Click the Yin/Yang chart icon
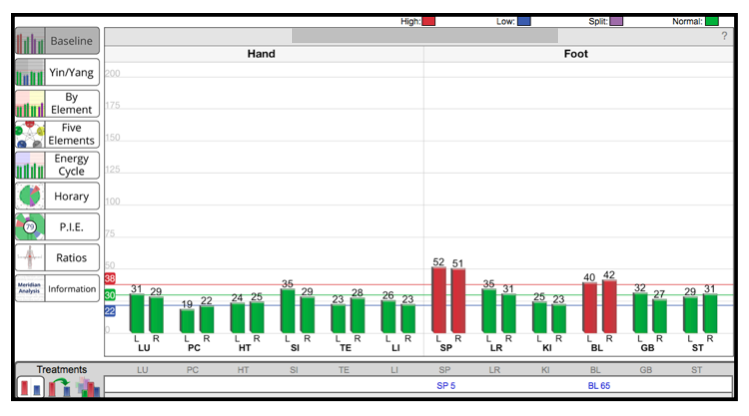 (x=30, y=72)
